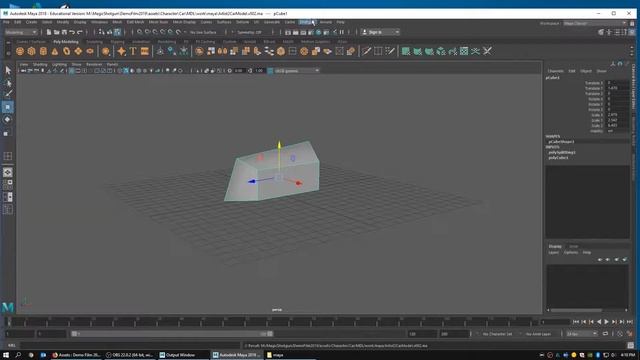Open the sRGB gamma view transform dropdown
Screen dimensions: 640x360
pos(297,71)
